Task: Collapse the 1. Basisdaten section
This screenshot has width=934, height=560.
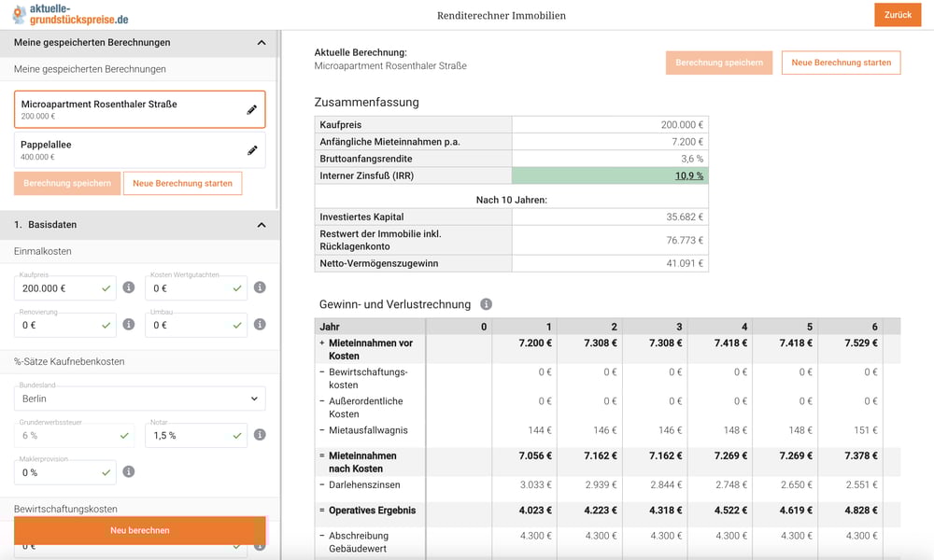Action: coord(262,225)
